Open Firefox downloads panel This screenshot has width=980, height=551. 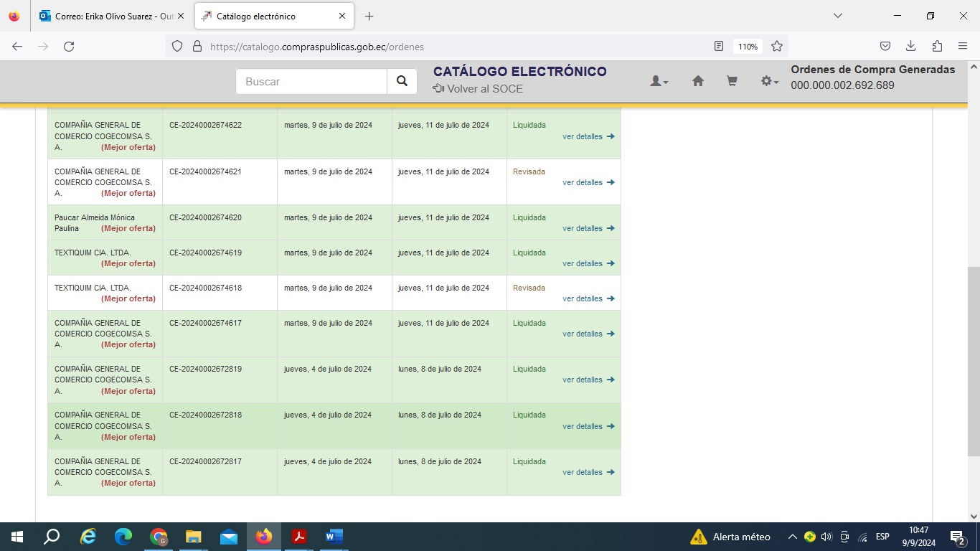[x=910, y=47]
